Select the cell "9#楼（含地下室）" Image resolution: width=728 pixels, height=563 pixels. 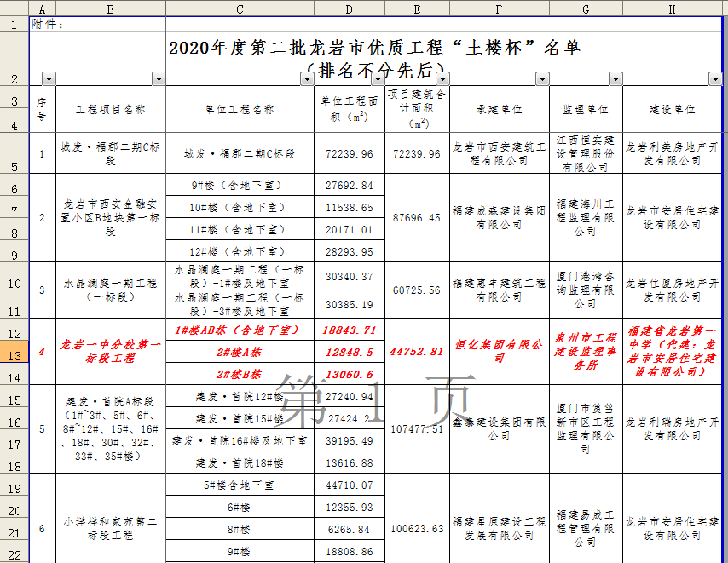(240, 185)
